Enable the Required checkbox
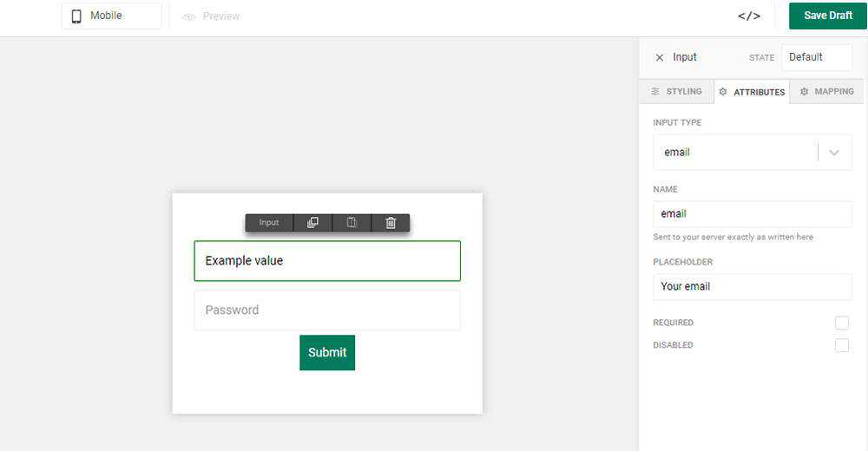This screenshot has width=868, height=451. (x=841, y=323)
